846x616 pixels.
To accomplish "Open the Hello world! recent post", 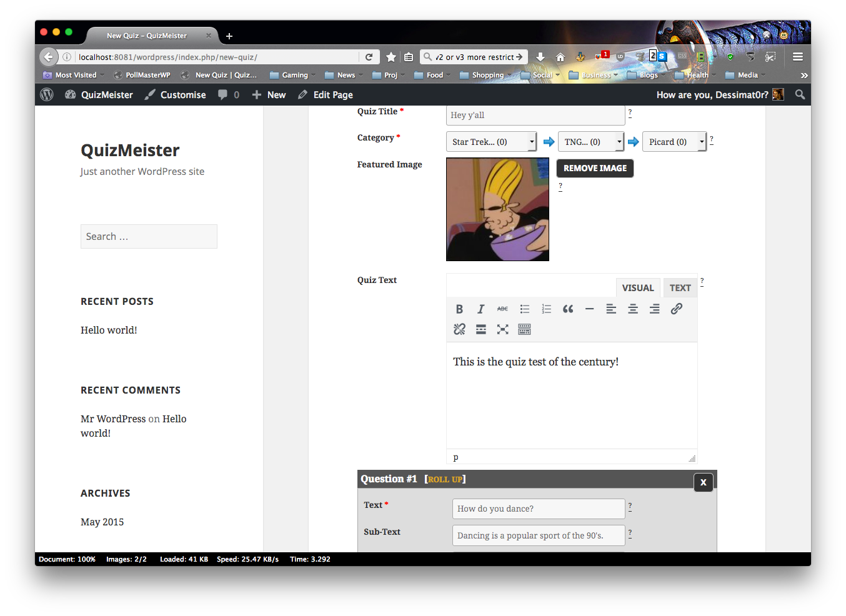I will (109, 330).
